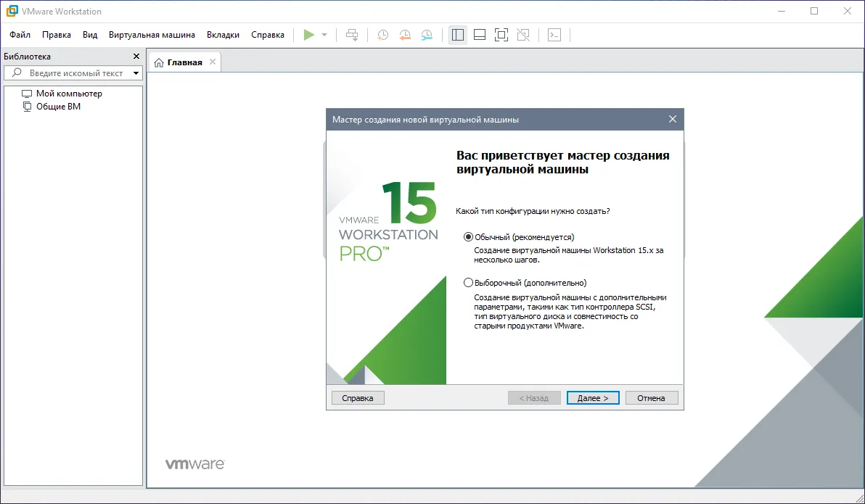Click the Далее > button
Screen dimensions: 865x504
click(x=592, y=398)
